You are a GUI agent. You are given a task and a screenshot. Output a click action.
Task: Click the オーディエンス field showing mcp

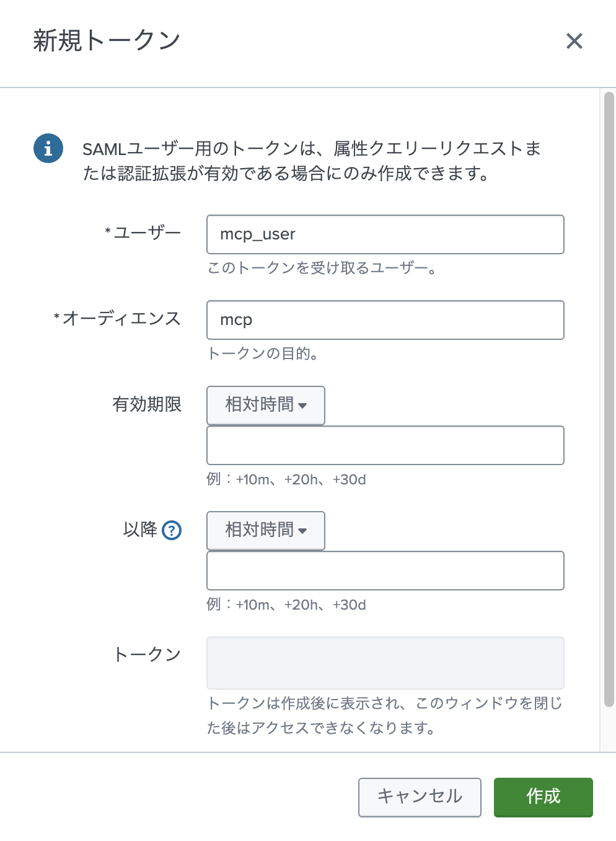tap(385, 320)
